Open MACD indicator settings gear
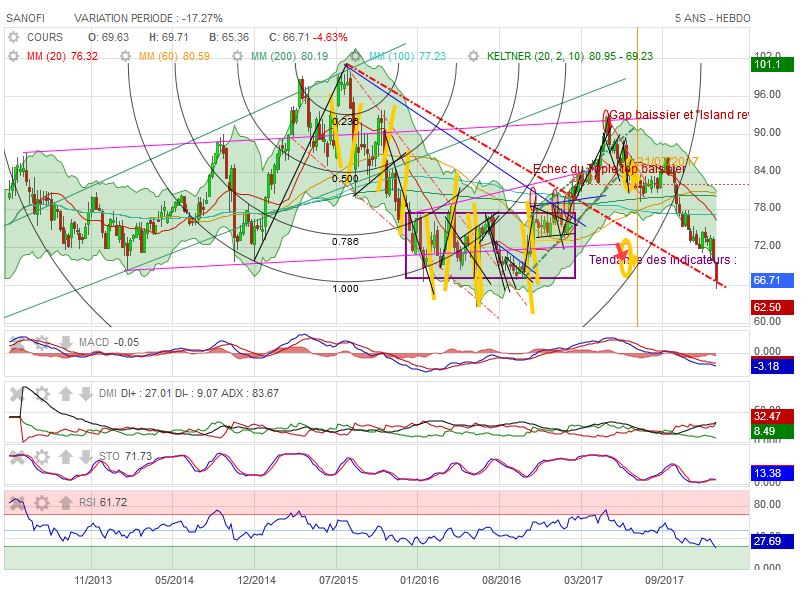 pyautogui.click(x=42, y=343)
